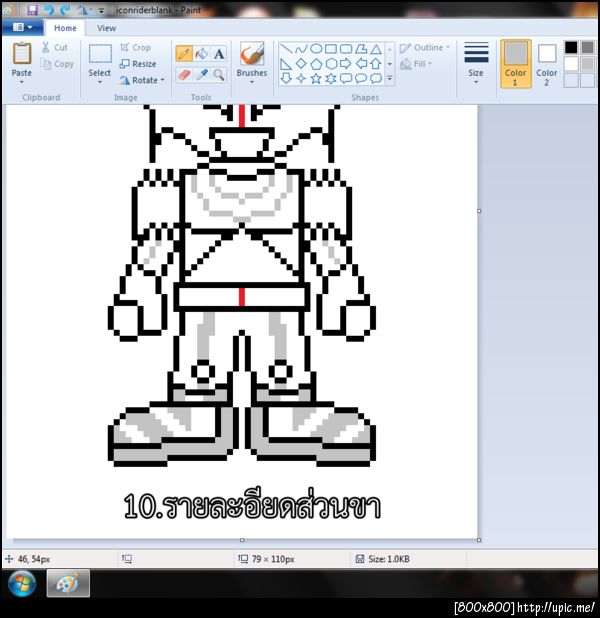Expand the Brushes dropdown arrow
The height and width of the screenshot is (618, 600).
pyautogui.click(x=252, y=82)
